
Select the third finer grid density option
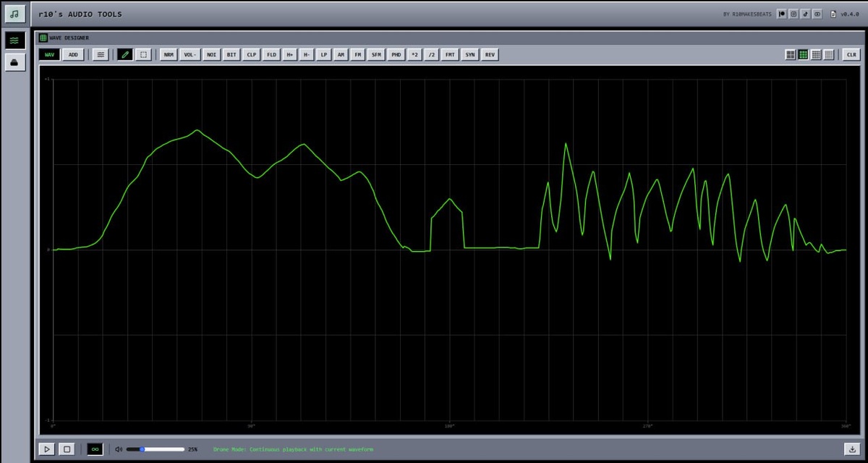[816, 54]
